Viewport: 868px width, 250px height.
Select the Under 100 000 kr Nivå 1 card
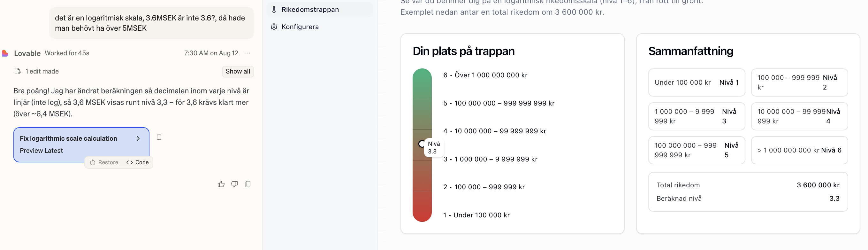click(697, 82)
